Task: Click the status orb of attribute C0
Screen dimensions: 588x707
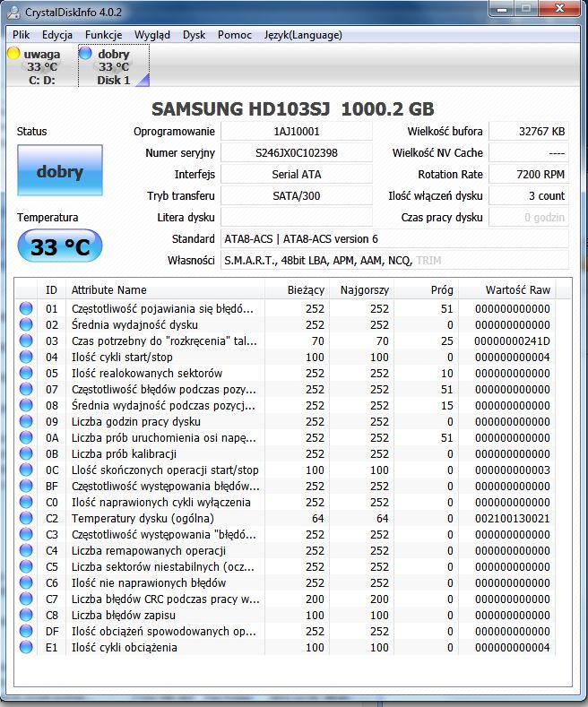Action: 26,502
